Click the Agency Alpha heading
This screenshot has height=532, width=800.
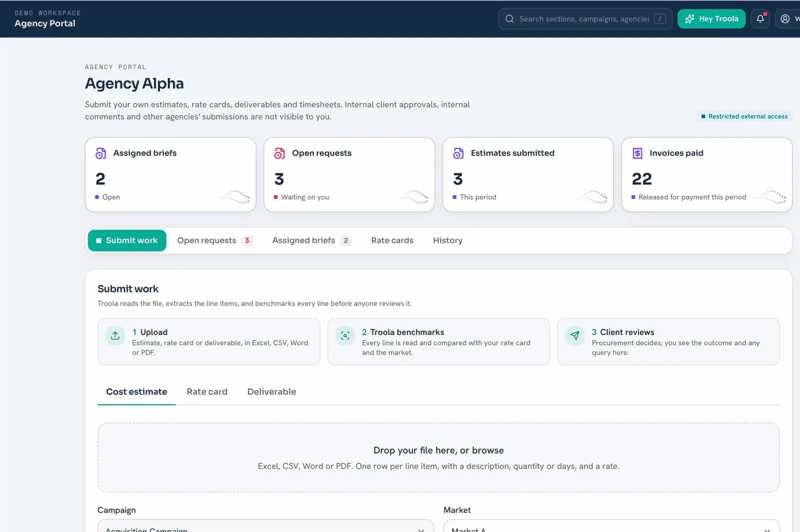coord(134,83)
